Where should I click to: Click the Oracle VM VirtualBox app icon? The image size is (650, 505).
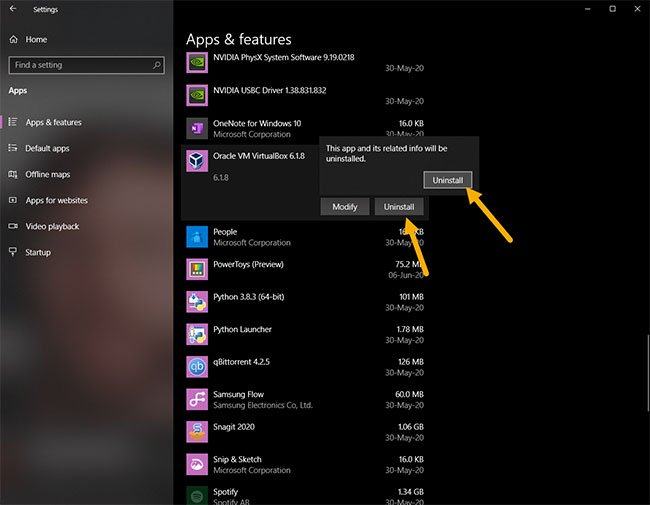pyautogui.click(x=197, y=161)
